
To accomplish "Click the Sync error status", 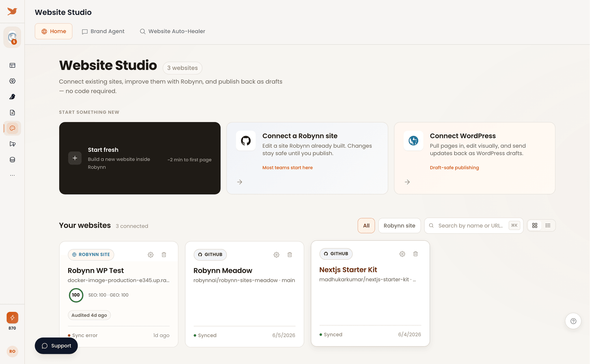I will [x=83, y=335].
